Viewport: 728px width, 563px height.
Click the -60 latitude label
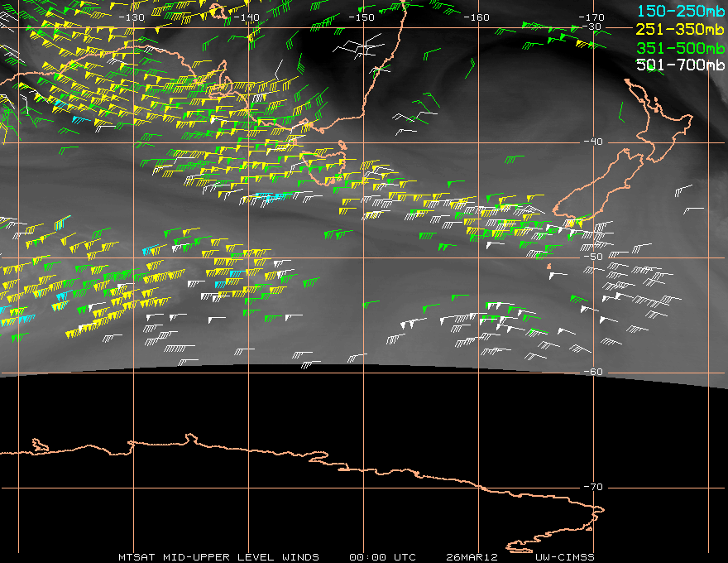(592, 372)
